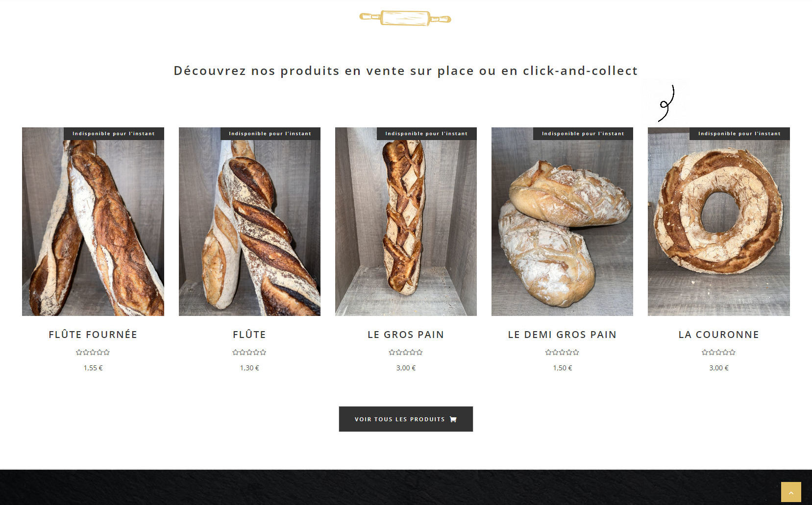Select the Flûte Fournée bread photo

pyautogui.click(x=93, y=221)
